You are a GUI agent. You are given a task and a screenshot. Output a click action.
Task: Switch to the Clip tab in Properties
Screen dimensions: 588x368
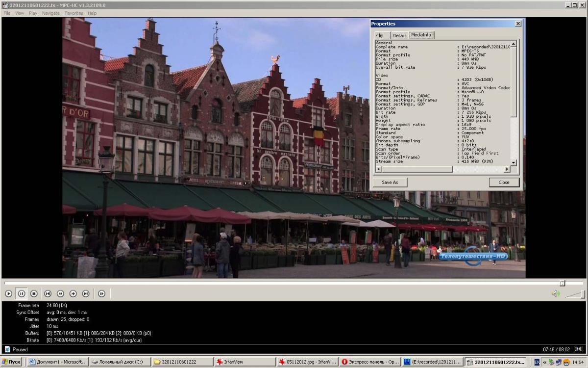coord(380,35)
